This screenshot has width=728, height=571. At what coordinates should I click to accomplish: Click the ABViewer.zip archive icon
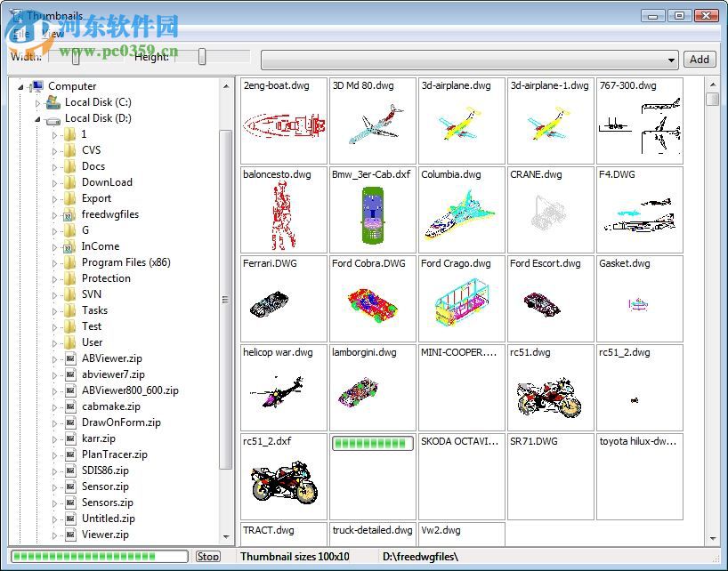point(72,358)
